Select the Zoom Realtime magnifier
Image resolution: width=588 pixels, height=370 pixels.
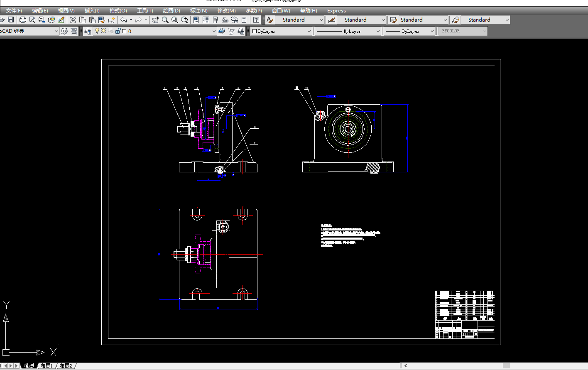pyautogui.click(x=165, y=20)
